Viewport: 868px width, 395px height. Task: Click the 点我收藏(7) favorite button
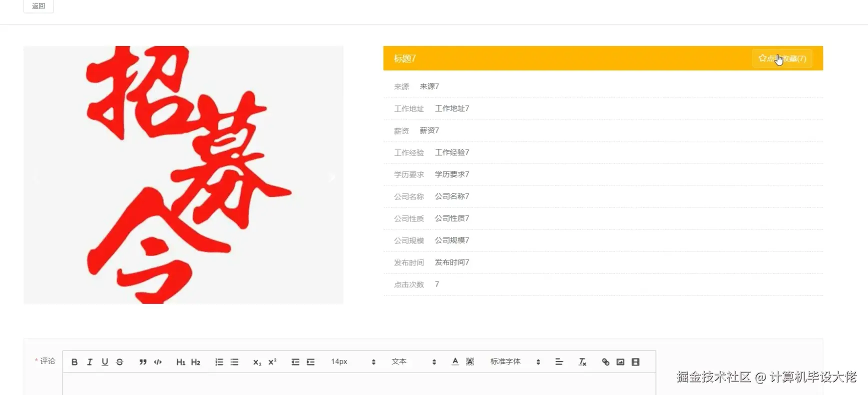point(782,58)
